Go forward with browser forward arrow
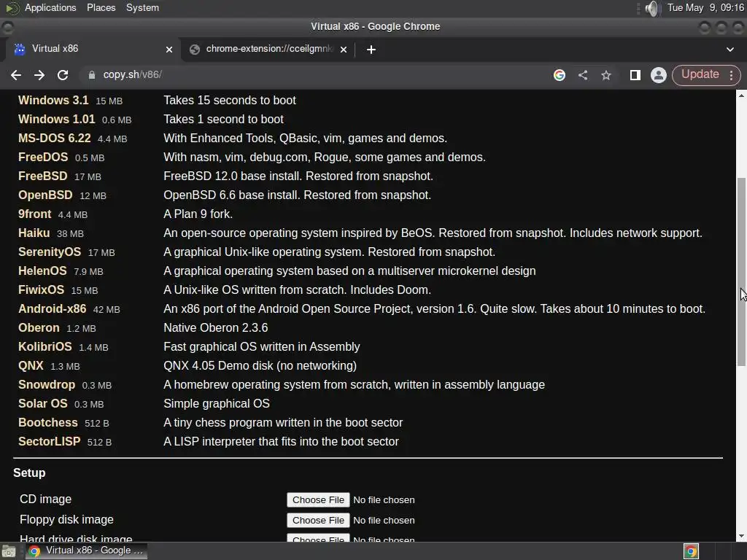The height and width of the screenshot is (560, 747). [39, 75]
